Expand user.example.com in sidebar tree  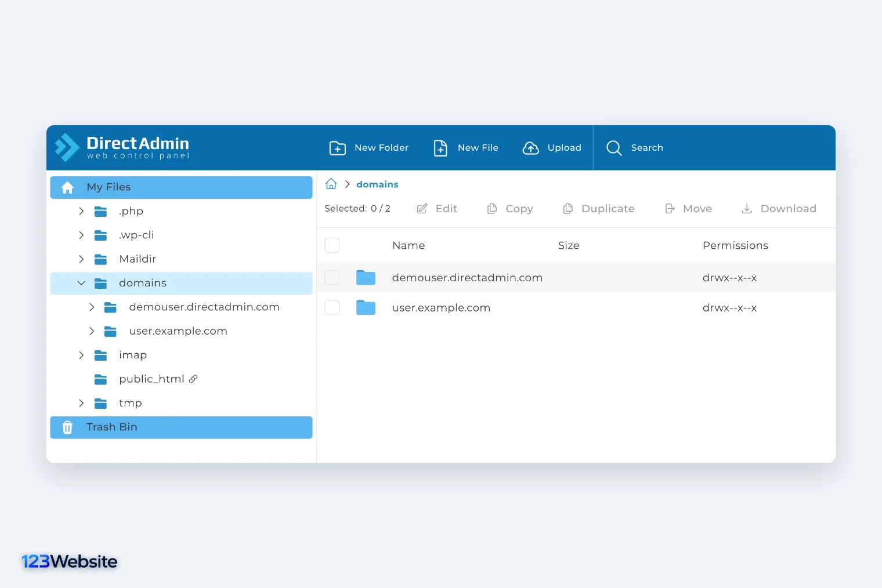[x=92, y=331]
